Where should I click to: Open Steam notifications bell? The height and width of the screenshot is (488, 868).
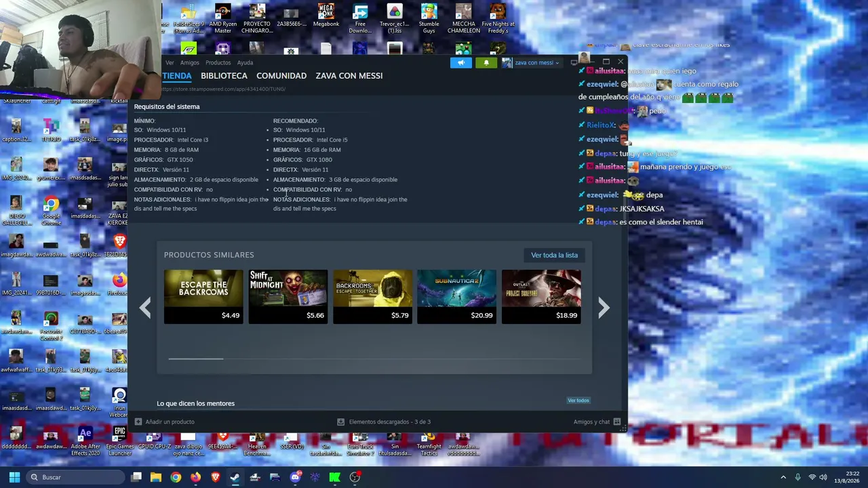(x=486, y=63)
